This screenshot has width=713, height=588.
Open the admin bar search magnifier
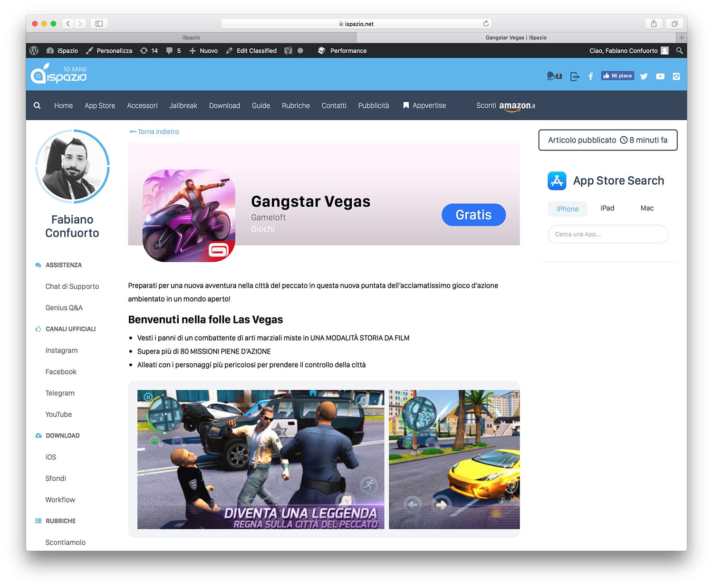pos(679,51)
